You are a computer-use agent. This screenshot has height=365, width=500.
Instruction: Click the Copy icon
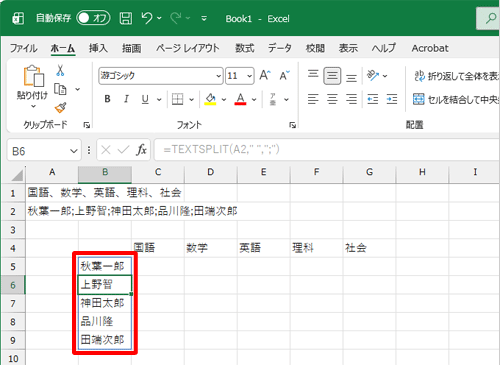pyautogui.click(x=60, y=89)
